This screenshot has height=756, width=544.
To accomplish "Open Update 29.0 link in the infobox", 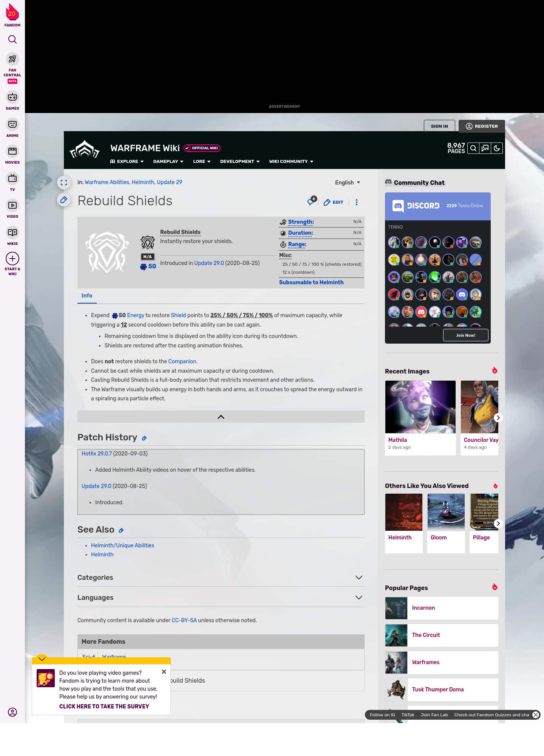I will pos(209,263).
